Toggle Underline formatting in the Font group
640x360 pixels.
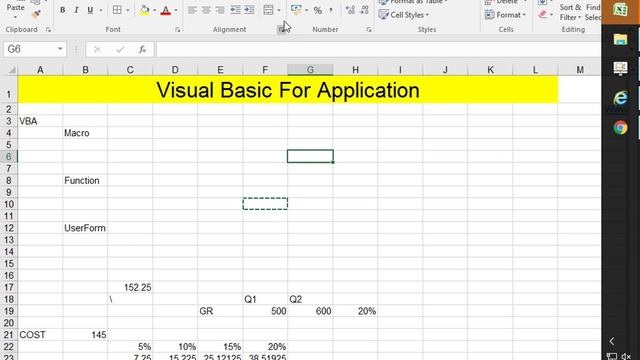coord(90,10)
